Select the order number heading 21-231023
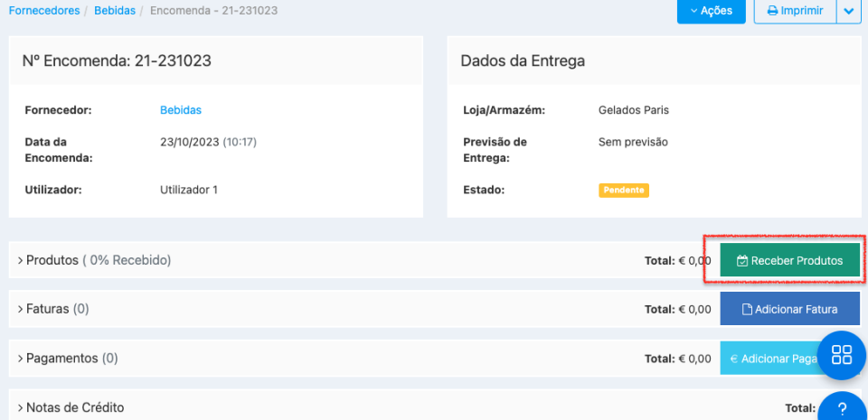 pos(117,61)
